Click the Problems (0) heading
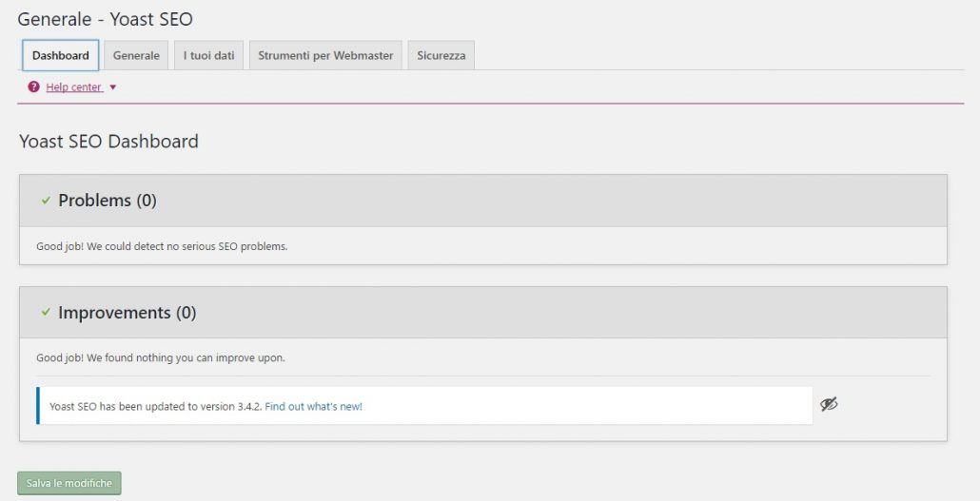 (108, 201)
